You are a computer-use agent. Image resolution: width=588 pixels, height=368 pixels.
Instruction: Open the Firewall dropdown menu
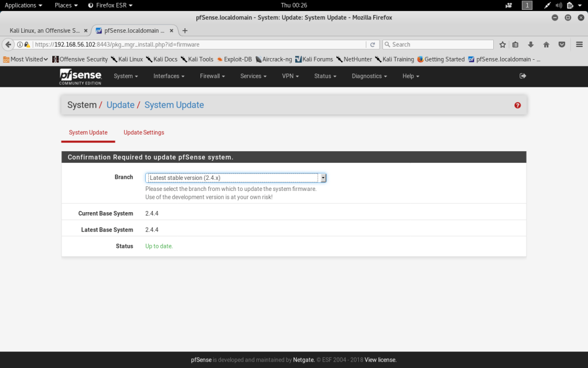tap(212, 76)
